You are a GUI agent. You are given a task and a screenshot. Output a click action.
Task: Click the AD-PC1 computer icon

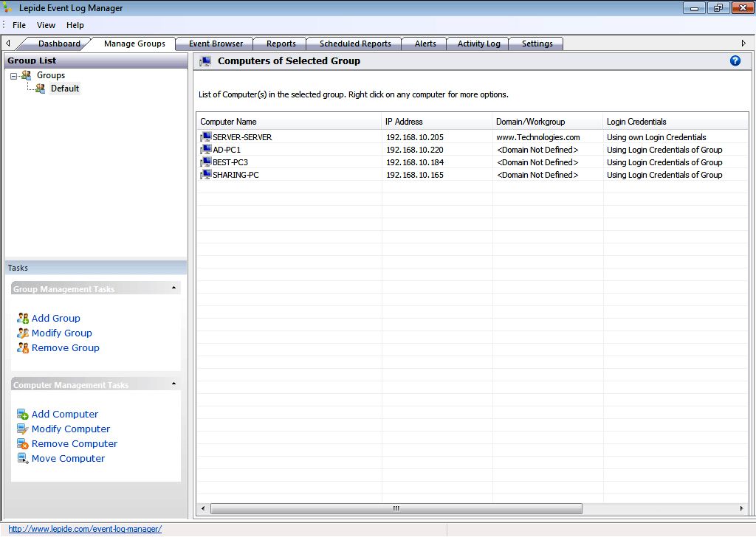(206, 150)
